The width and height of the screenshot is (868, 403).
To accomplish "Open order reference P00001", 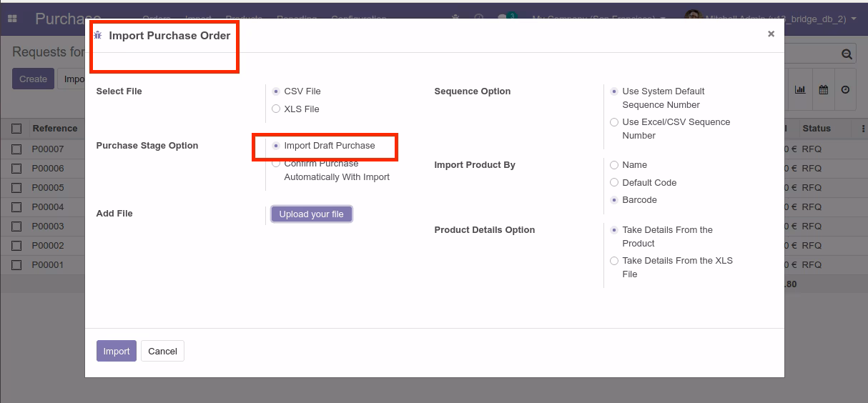I will point(48,265).
